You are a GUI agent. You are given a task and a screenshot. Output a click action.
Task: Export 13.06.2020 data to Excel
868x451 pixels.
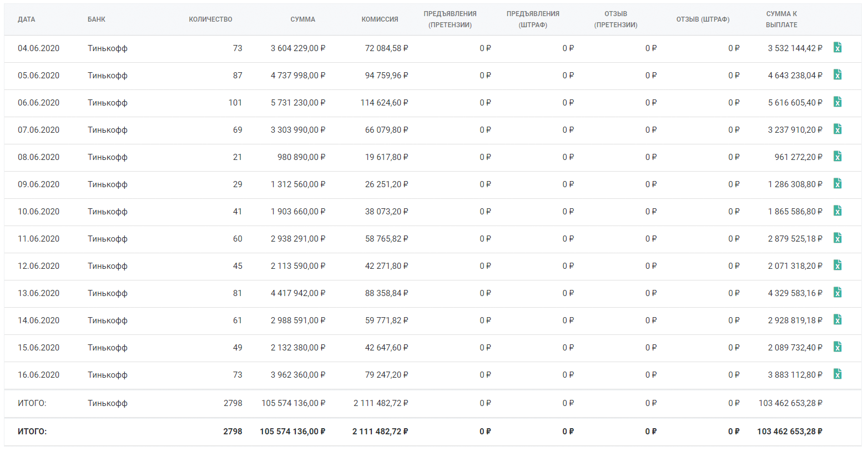click(837, 293)
